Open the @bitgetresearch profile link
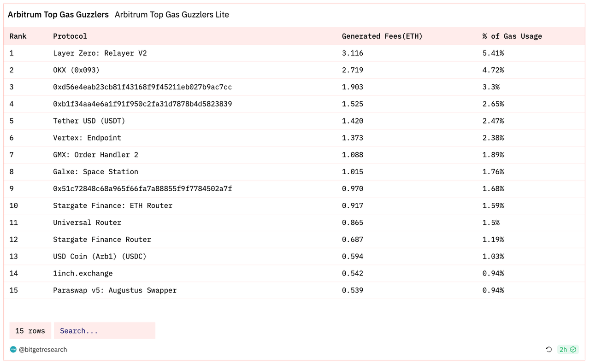This screenshot has width=590, height=364. 43,350
